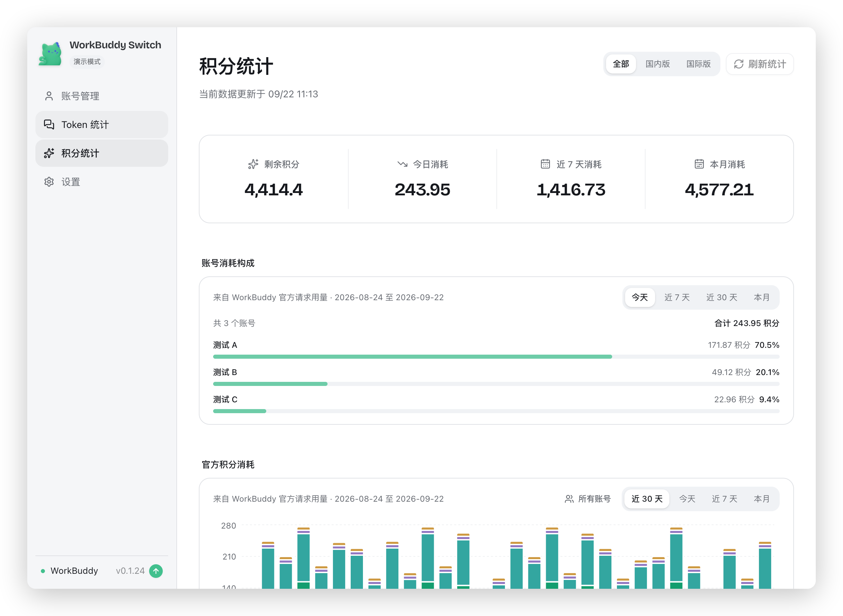Click the 测试 C progress bar
Screen dimensions: 843x616
coord(496,411)
